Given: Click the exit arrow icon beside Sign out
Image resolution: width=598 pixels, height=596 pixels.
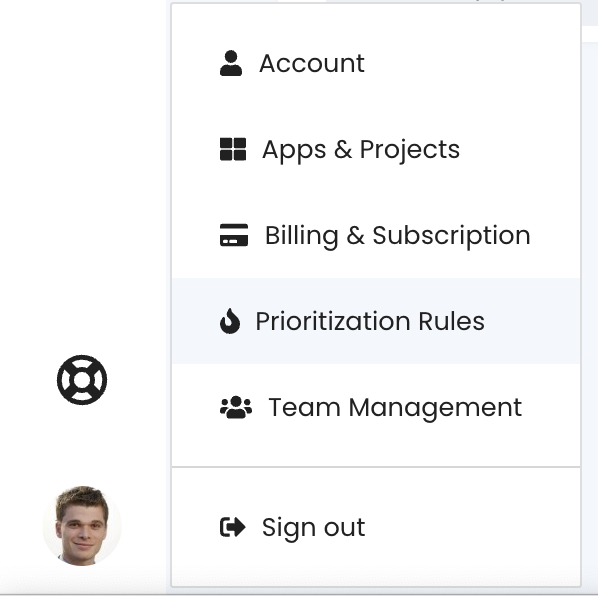Looking at the screenshot, I should [233, 527].
